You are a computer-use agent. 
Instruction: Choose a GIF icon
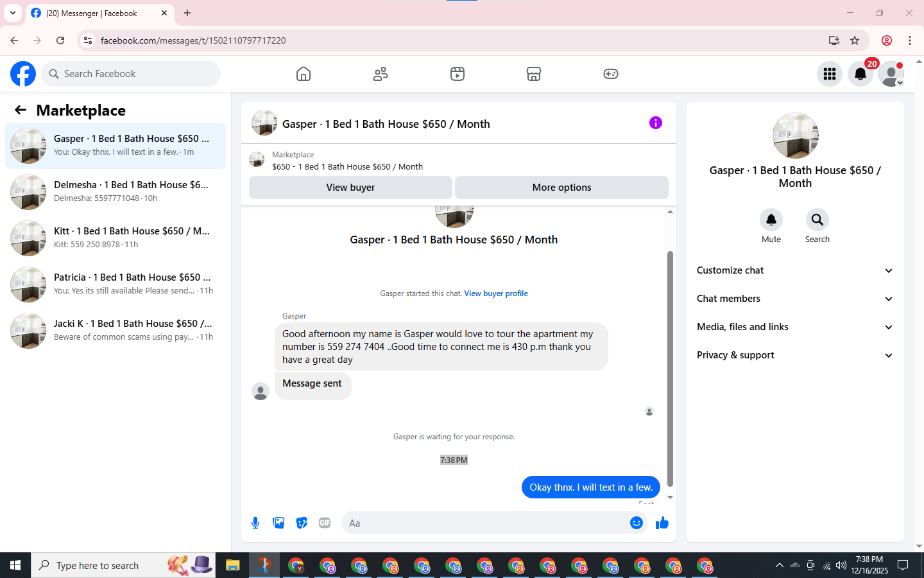click(x=325, y=523)
